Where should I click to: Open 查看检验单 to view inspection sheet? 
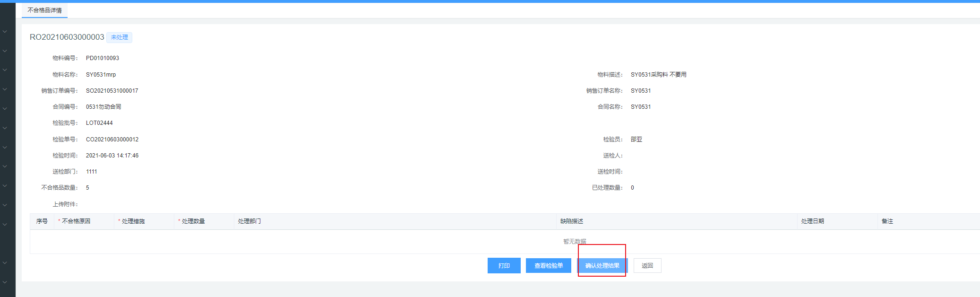548,266
